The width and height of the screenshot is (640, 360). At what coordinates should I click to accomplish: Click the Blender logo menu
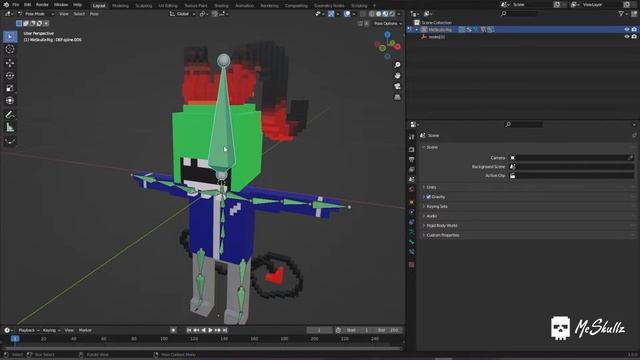click(6, 4)
